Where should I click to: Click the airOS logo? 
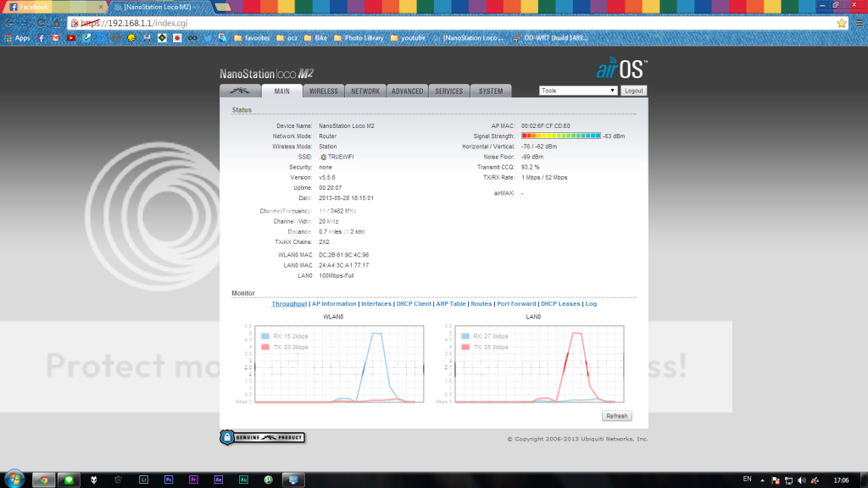tap(621, 69)
